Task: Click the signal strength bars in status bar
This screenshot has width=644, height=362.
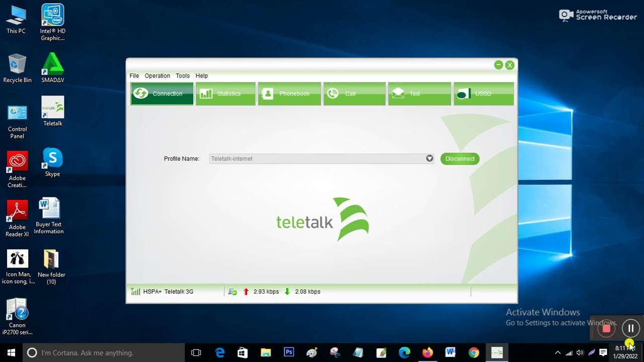Action: [x=135, y=292]
